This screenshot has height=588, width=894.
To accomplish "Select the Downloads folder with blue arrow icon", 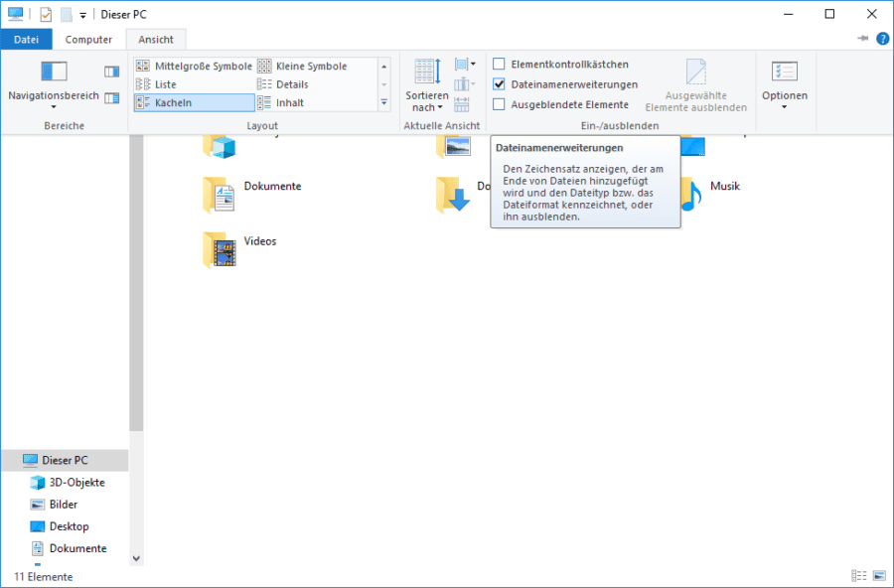I will pos(454,195).
